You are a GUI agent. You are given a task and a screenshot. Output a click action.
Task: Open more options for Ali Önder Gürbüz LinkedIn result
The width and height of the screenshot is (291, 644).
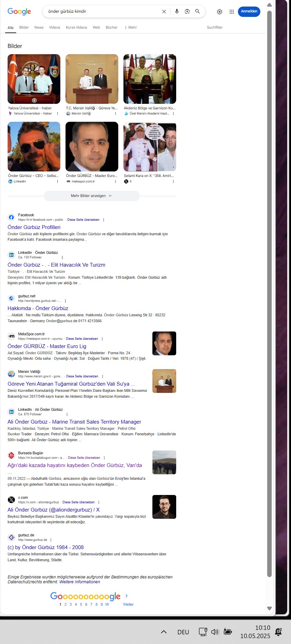pyautogui.click(x=67, y=414)
